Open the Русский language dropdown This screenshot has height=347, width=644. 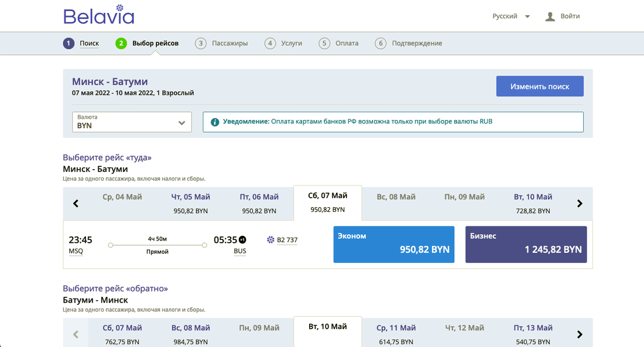point(511,16)
